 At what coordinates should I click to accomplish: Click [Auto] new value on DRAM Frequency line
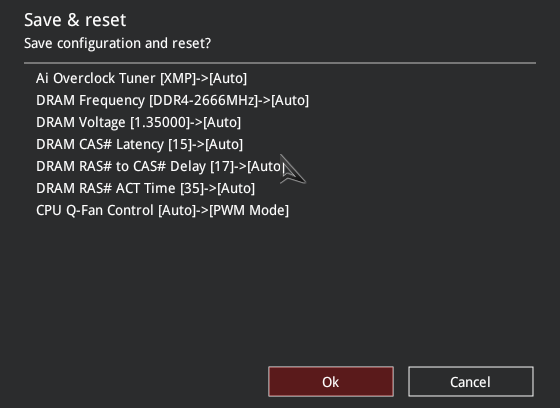point(290,100)
